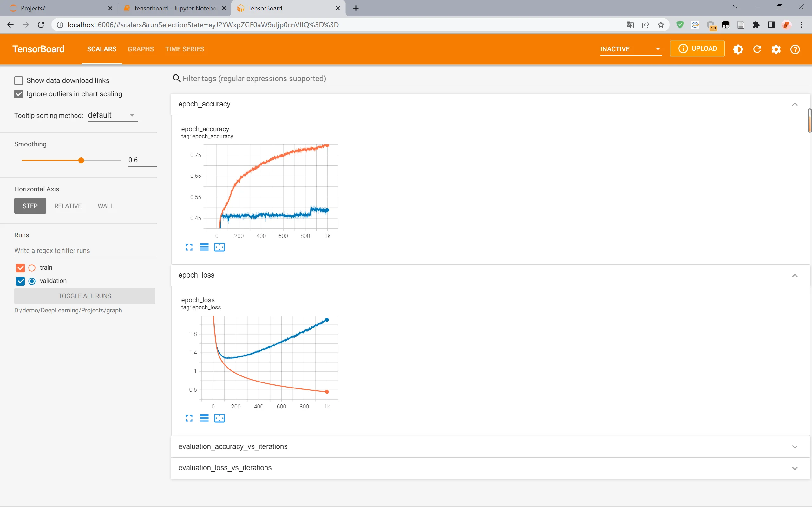Switch to the GRAPHS tab
Screen dimensions: 812x507
click(x=141, y=49)
